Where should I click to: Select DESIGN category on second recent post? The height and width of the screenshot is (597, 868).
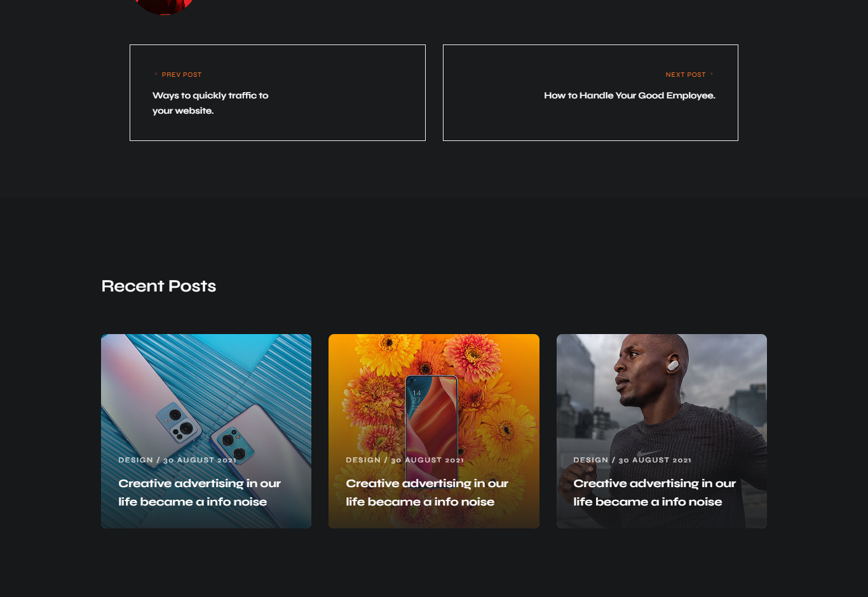point(363,460)
